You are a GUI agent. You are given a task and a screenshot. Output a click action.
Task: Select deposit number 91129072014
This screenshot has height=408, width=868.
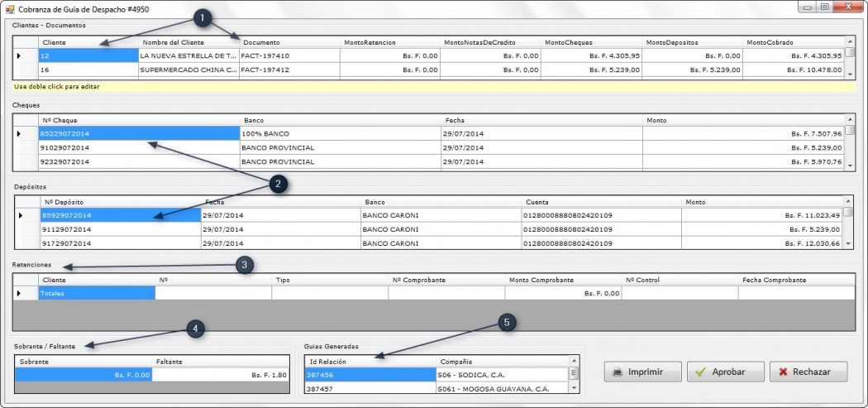pyautogui.click(x=121, y=229)
